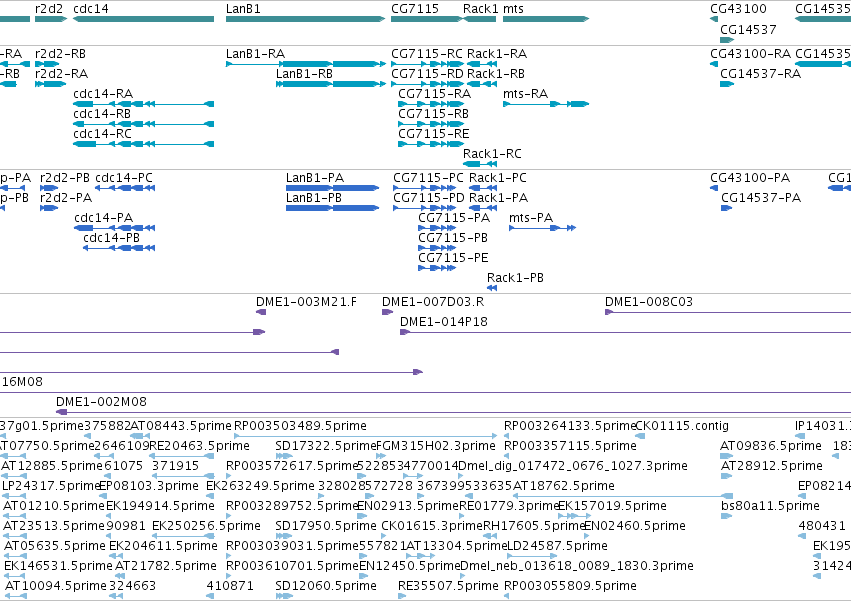Select transcript cdc14-RC

click(143, 144)
